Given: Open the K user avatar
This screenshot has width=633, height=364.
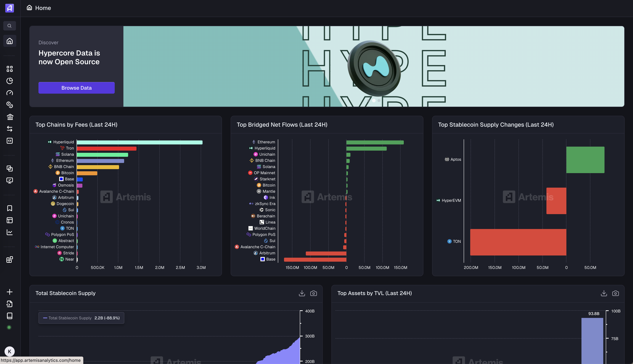Looking at the screenshot, I should 9,351.
